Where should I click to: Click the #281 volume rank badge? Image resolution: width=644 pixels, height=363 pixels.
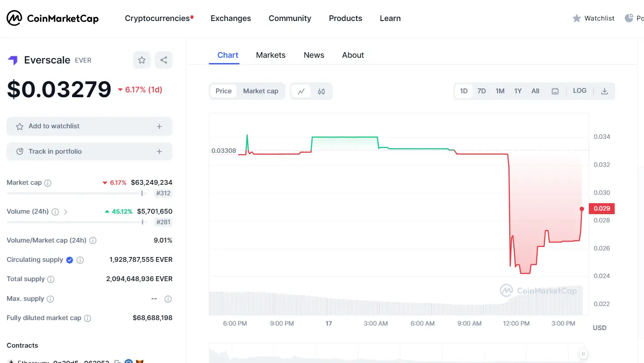[163, 222]
